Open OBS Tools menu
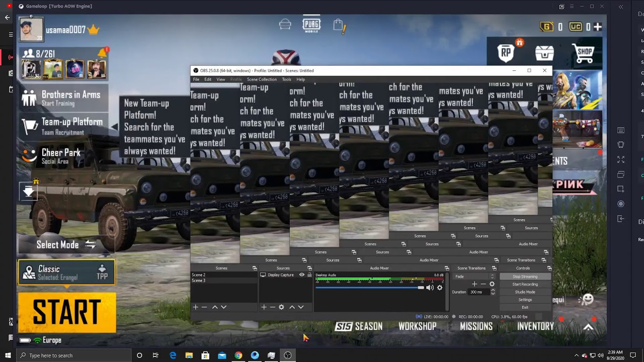Screen dimensions: 644x362 (x=286, y=79)
